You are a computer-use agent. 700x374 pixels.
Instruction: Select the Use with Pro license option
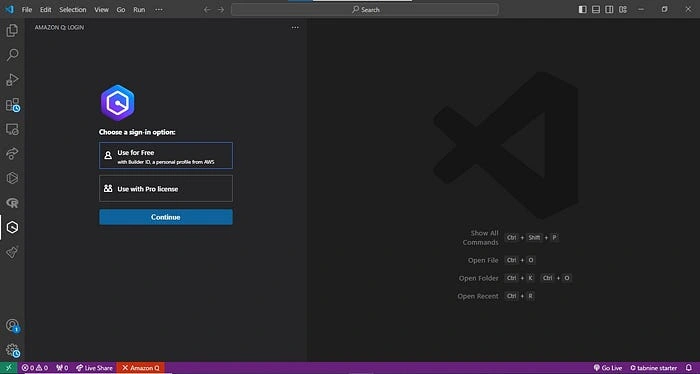point(166,188)
